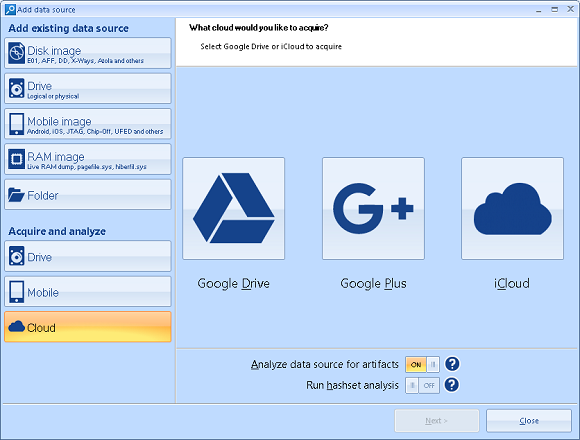
Task: Choose the Google Drive tile
Action: point(233,209)
